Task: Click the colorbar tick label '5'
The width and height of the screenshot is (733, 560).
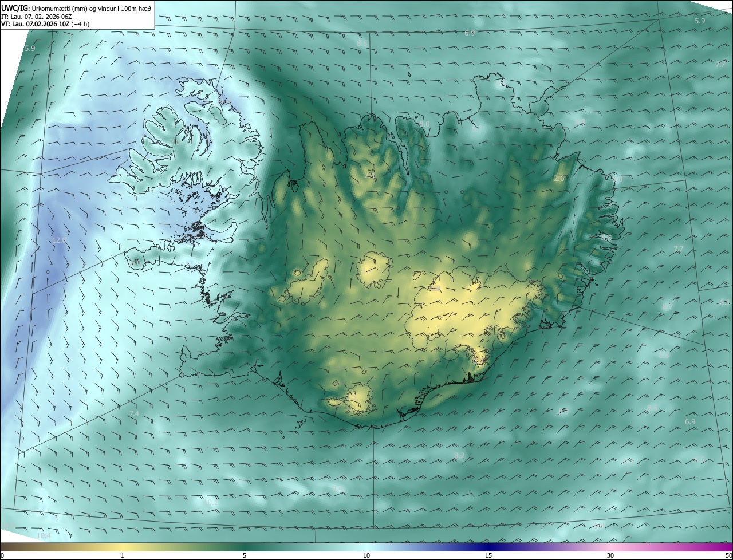Action: pyautogui.click(x=245, y=555)
